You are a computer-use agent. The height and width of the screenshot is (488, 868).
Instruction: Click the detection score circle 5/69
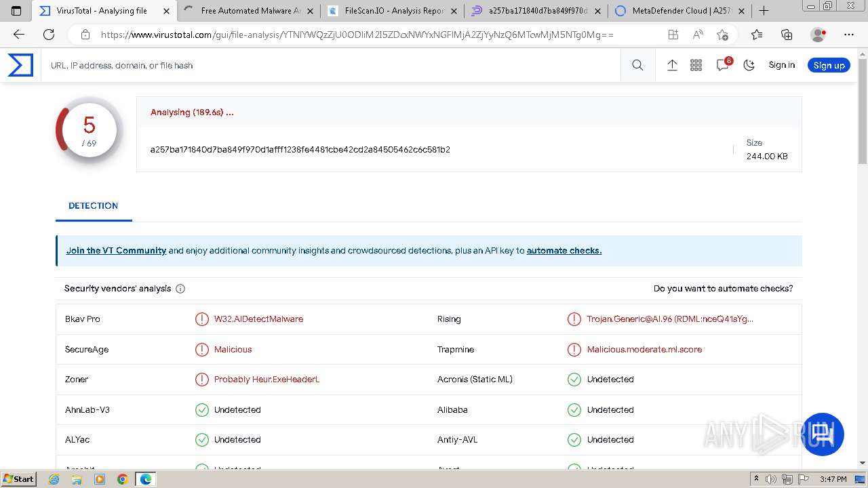pyautogui.click(x=89, y=130)
